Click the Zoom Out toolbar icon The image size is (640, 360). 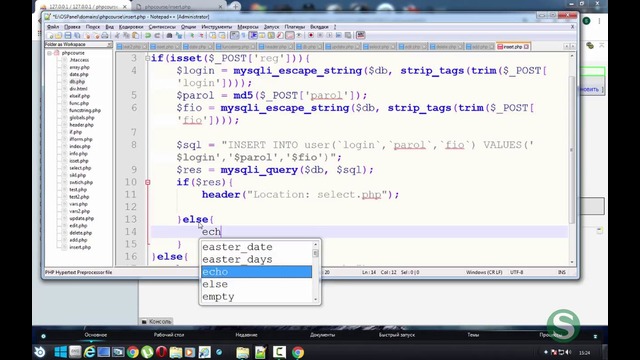pyautogui.click(x=200, y=36)
